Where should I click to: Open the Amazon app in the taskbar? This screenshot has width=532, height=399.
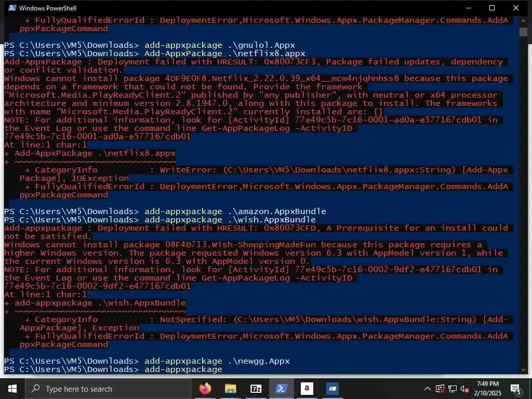[307, 389]
